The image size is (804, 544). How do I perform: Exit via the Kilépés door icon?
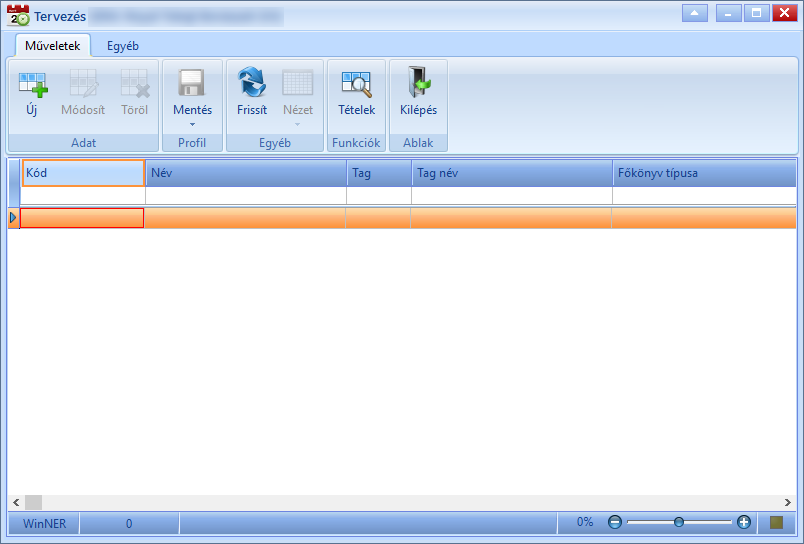(418, 82)
